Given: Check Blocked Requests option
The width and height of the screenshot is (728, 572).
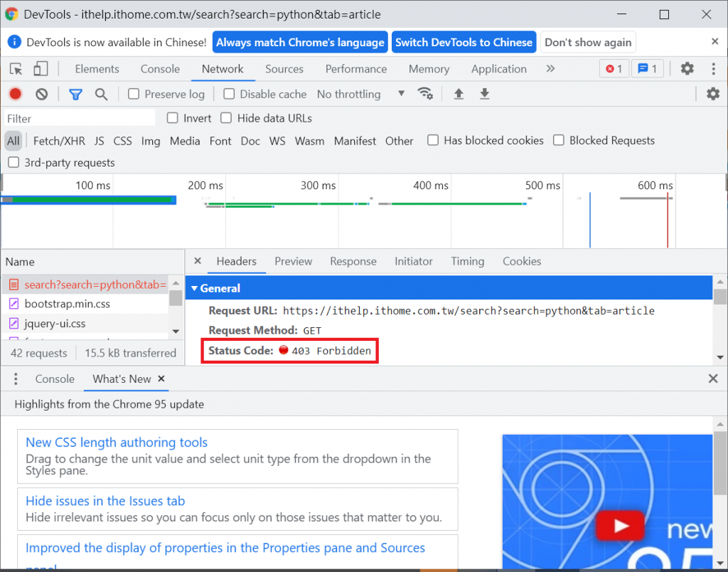Looking at the screenshot, I should pyautogui.click(x=559, y=140).
